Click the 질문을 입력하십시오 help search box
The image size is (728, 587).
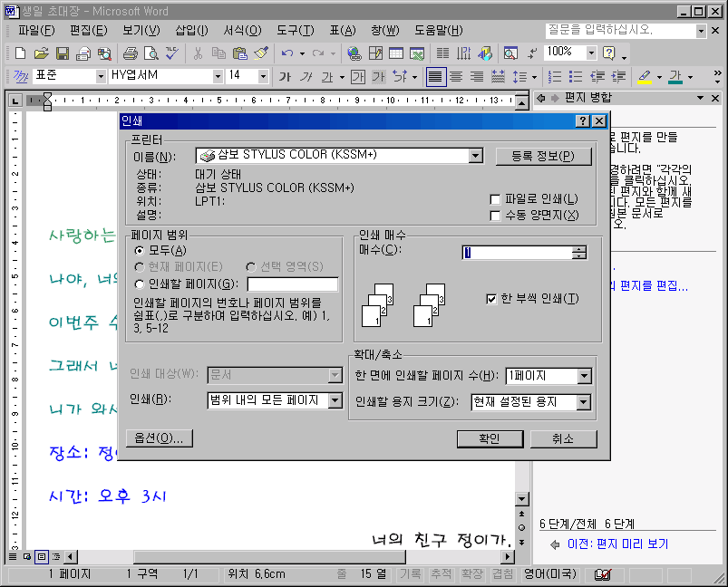(x=621, y=31)
